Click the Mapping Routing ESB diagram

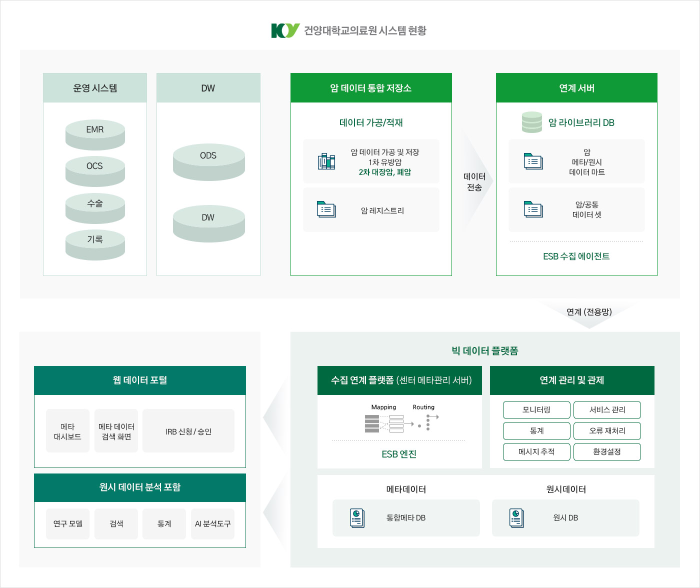point(401,420)
